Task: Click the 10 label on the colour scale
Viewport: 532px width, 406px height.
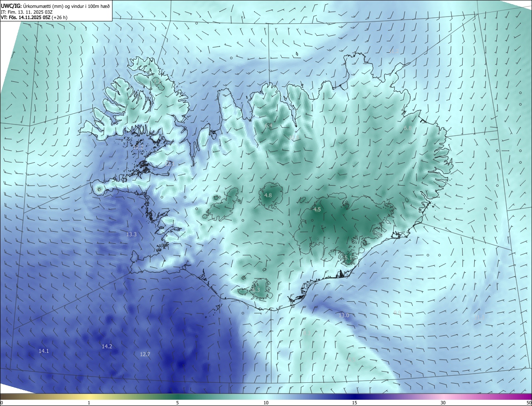Action: click(266, 403)
